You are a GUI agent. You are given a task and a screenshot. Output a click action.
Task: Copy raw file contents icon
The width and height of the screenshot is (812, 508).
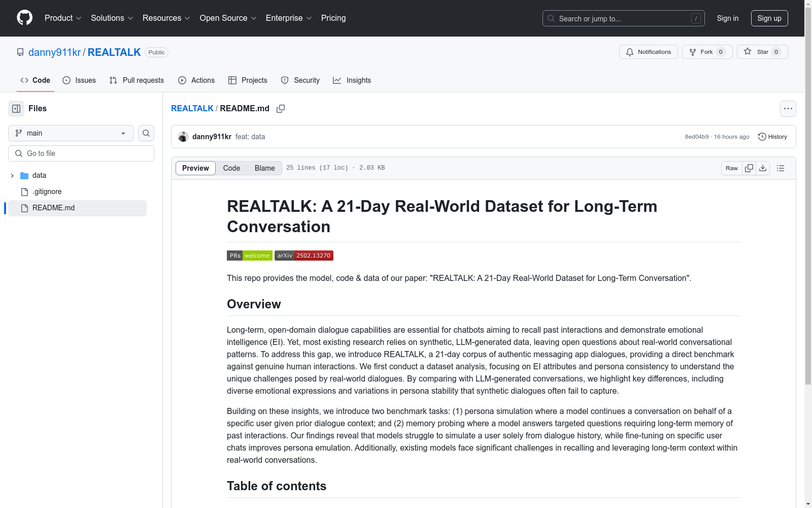pos(749,168)
